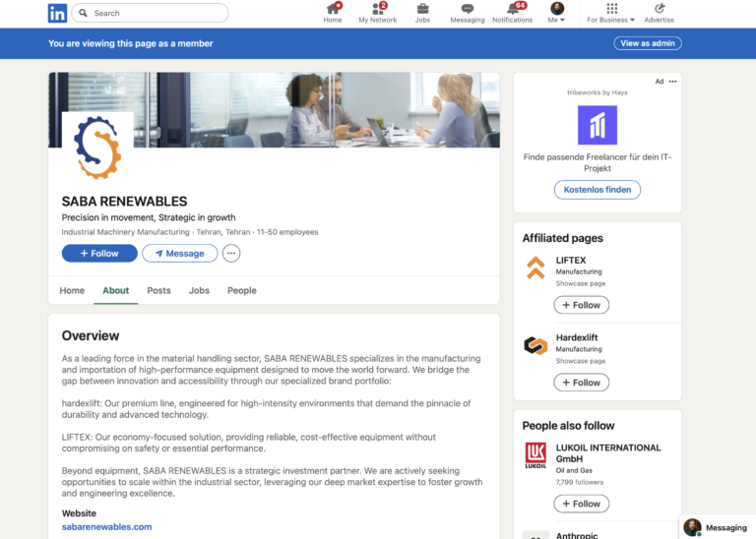Open the three-dot more options button
Image resolution: width=756 pixels, height=539 pixels.
[231, 254]
